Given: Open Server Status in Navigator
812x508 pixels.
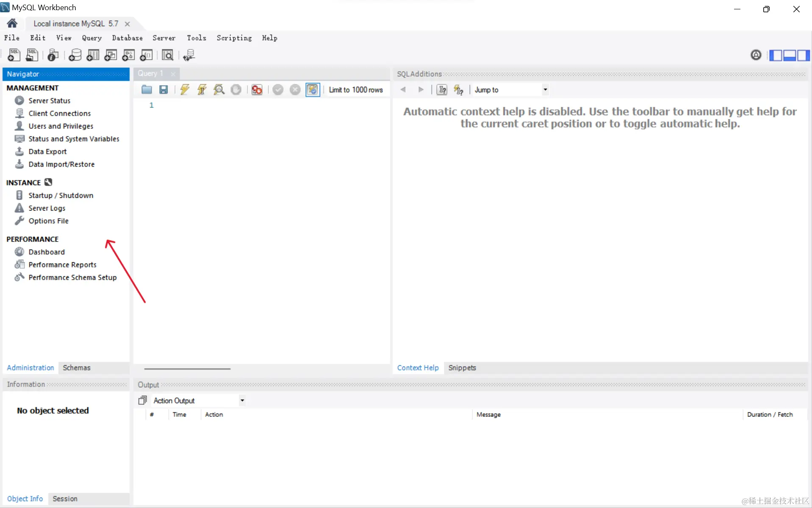Looking at the screenshot, I should [x=50, y=100].
